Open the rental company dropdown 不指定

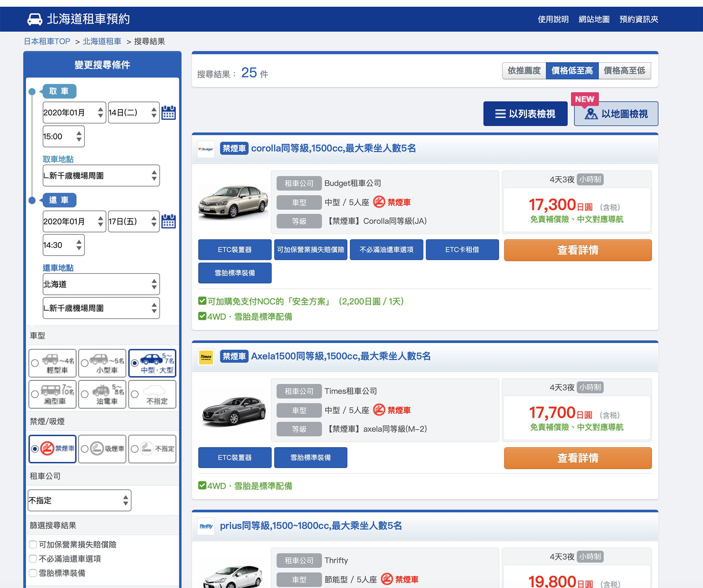[x=79, y=500]
